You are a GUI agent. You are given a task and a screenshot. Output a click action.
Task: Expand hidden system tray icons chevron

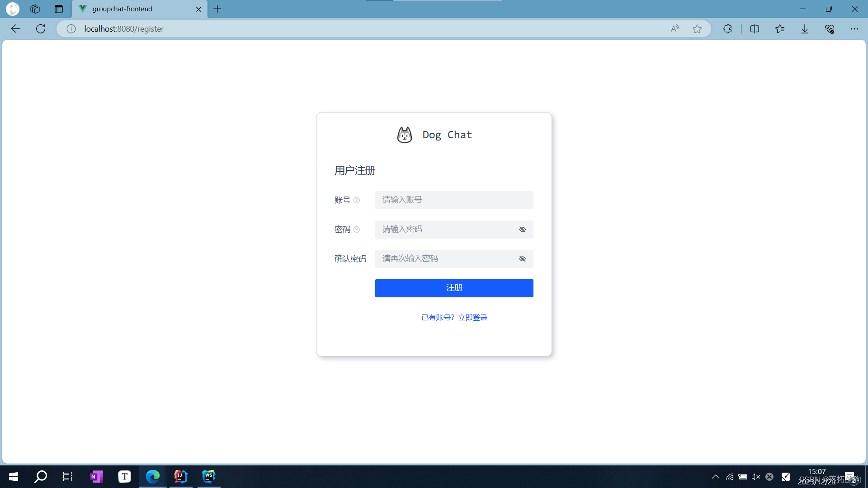pos(716,477)
